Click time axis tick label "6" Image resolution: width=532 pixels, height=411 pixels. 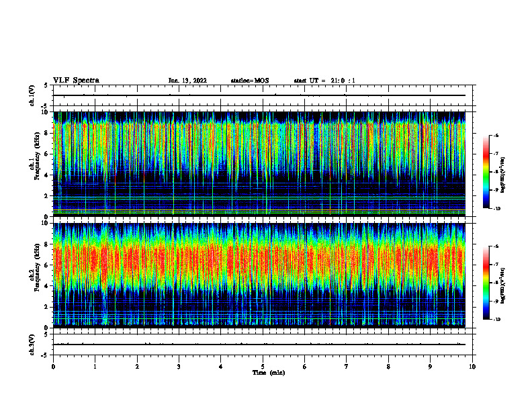tap(305, 367)
